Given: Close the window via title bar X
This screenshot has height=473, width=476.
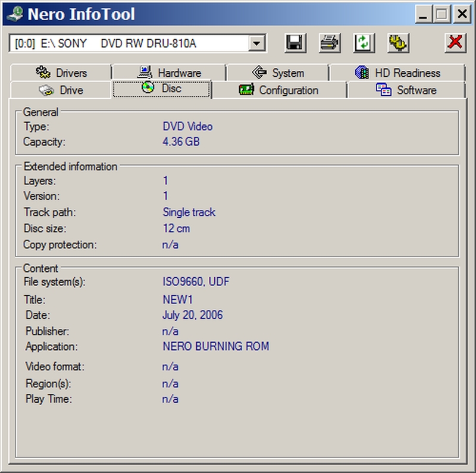Looking at the screenshot, I should click(x=462, y=14).
